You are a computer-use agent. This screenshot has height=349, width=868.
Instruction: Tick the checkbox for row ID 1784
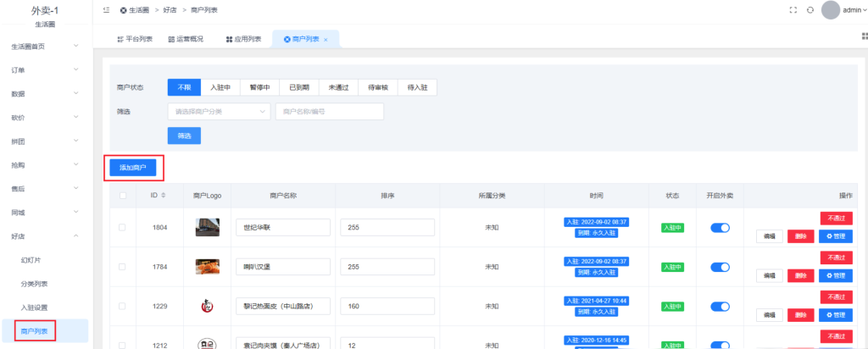pyautogui.click(x=123, y=267)
